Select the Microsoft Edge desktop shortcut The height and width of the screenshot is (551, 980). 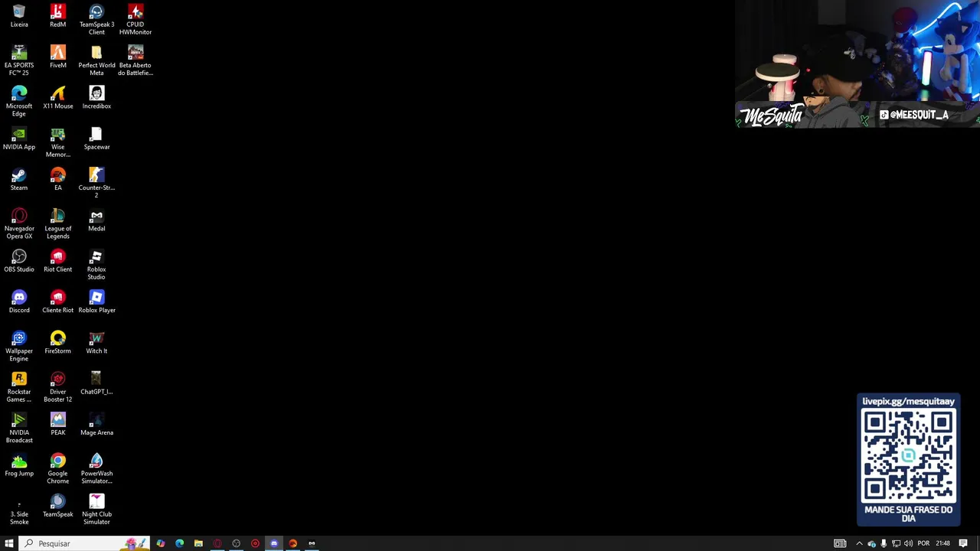(x=19, y=101)
